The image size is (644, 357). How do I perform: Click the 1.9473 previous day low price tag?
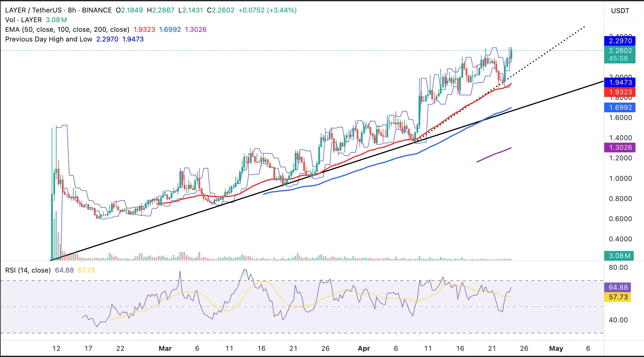[x=620, y=82]
